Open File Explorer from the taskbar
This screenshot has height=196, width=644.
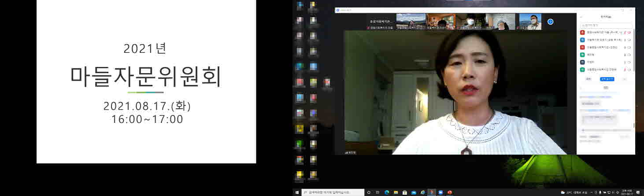[x=396, y=192]
